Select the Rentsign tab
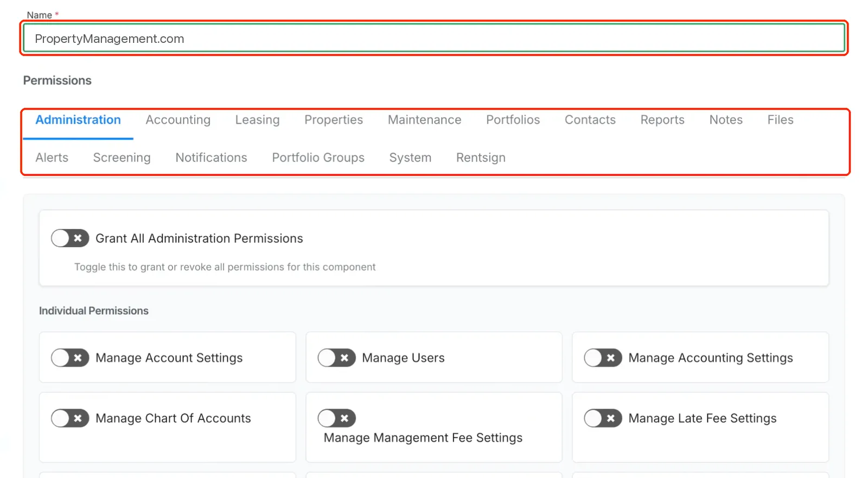Image resolution: width=868 pixels, height=478 pixels. [x=481, y=158]
